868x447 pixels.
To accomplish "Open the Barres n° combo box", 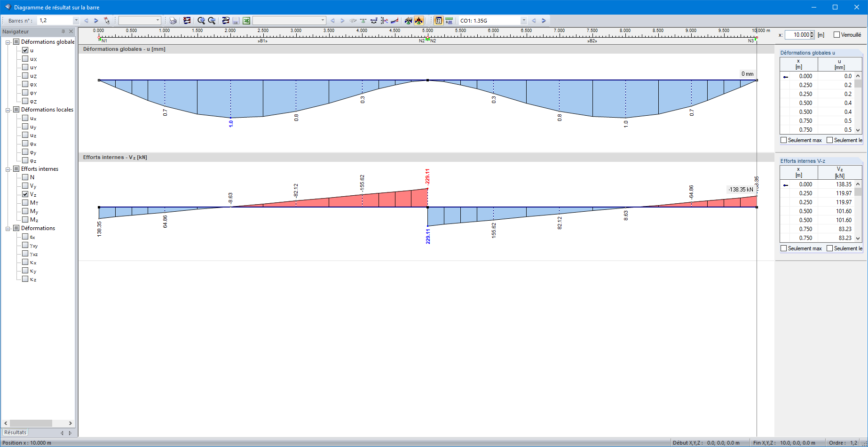I will [76, 20].
